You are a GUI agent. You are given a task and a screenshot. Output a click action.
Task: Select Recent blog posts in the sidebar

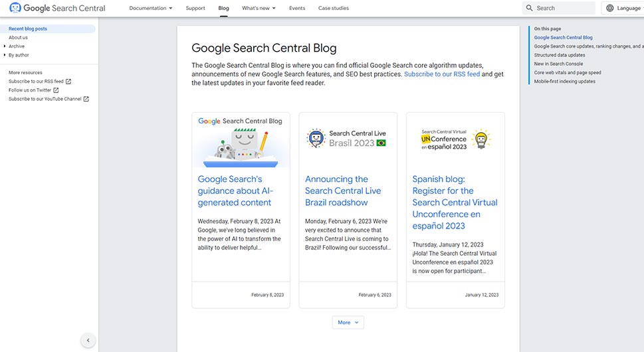tap(48, 29)
